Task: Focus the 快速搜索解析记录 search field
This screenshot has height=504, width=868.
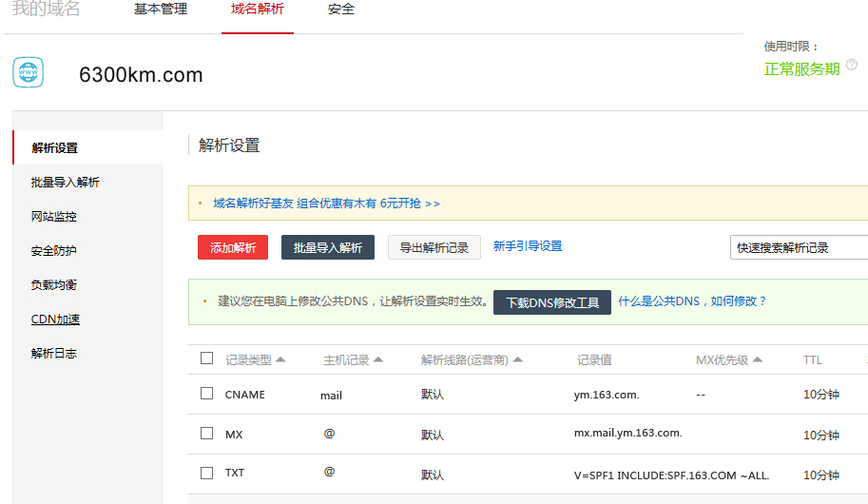Action: pos(799,247)
